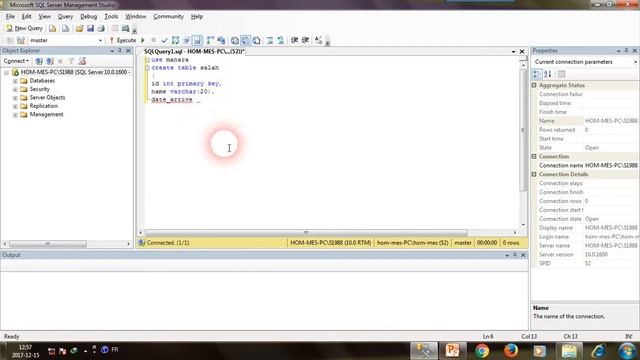Switch output to Results to Grid
The image size is (640, 360).
pos(246,40)
